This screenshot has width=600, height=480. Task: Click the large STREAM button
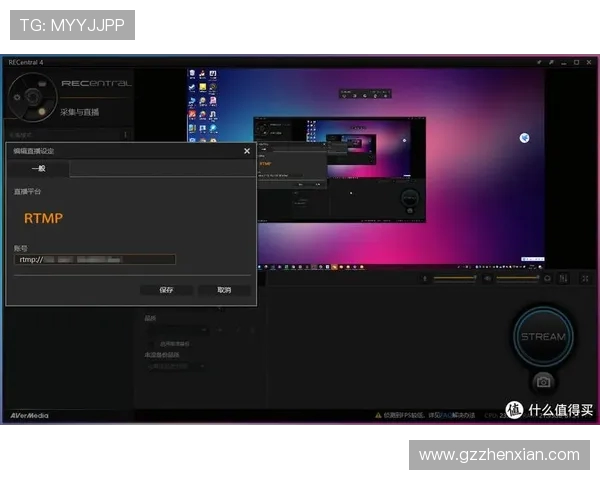click(x=543, y=337)
